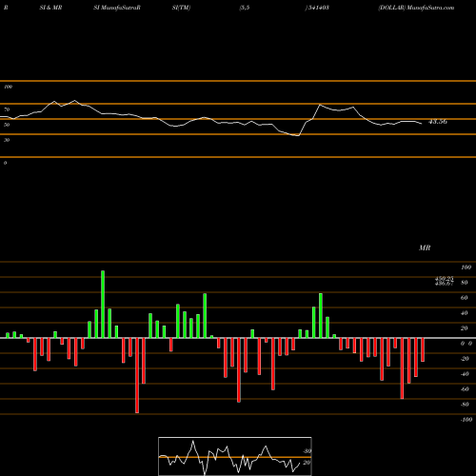Click the 'SI & MR' header label
The height and width of the screenshot is (476, 476).
tap(50, 8)
